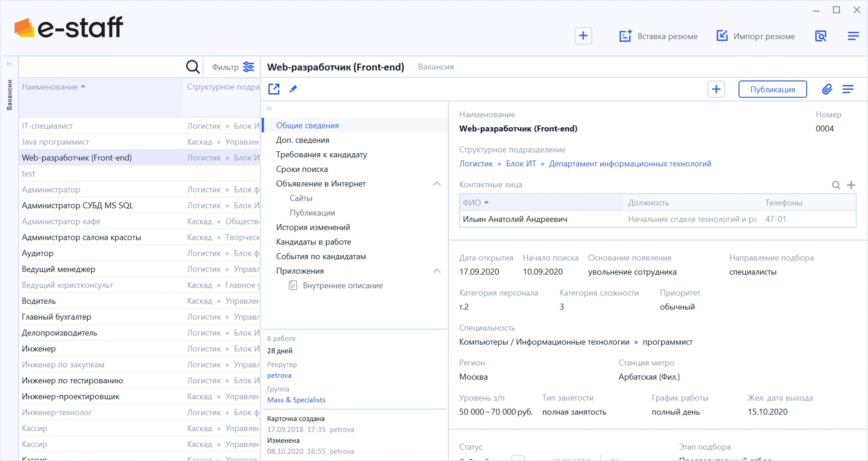This screenshot has height=461, width=868.
Task: Open the Фильтр settings
Action: point(233,67)
